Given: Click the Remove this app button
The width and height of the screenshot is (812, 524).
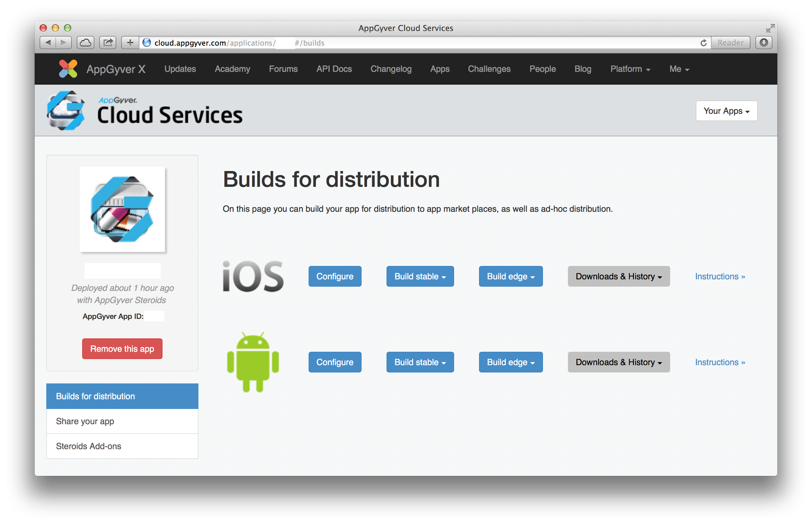Looking at the screenshot, I should coord(122,349).
